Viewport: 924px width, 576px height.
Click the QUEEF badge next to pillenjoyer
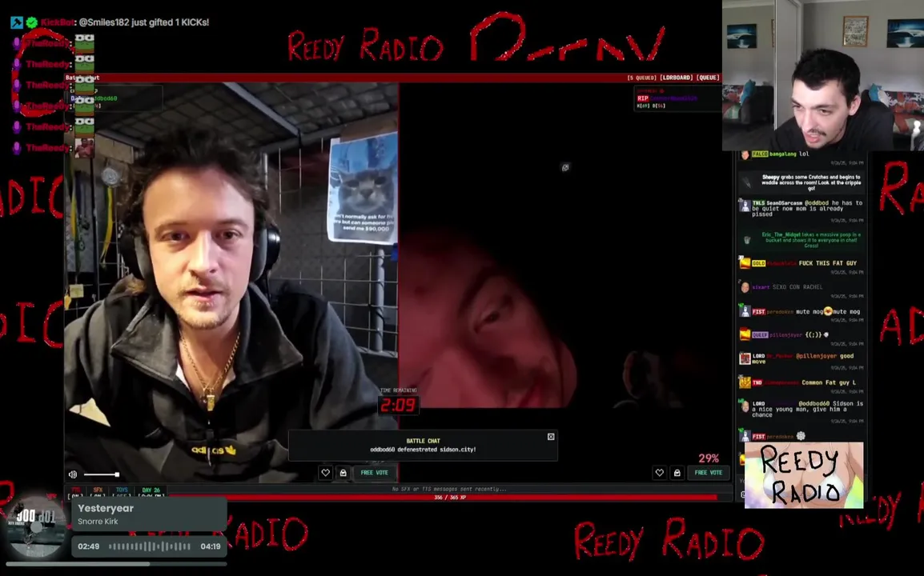click(760, 334)
